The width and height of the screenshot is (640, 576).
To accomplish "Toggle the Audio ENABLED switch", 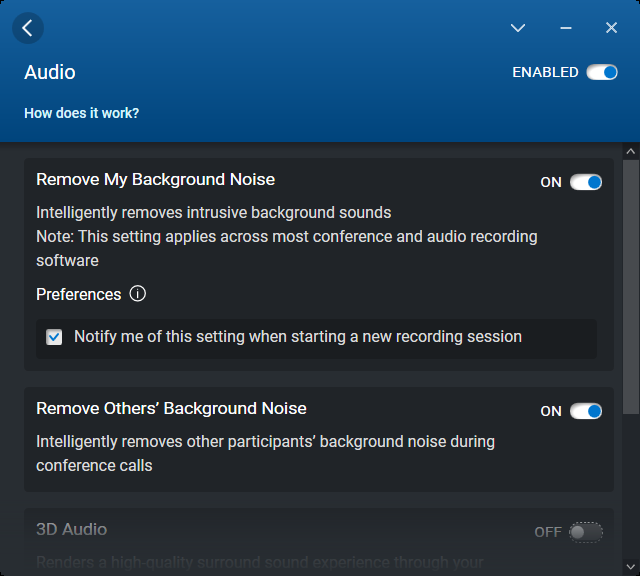I will pos(602,72).
